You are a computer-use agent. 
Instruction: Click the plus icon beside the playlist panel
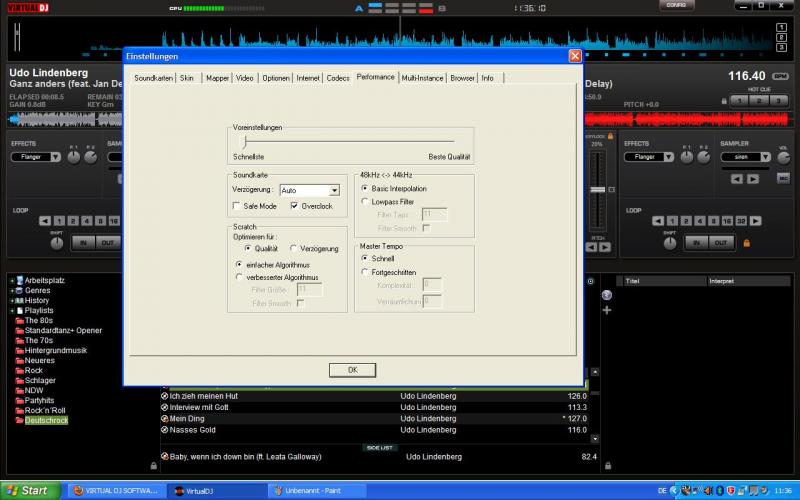pos(607,310)
